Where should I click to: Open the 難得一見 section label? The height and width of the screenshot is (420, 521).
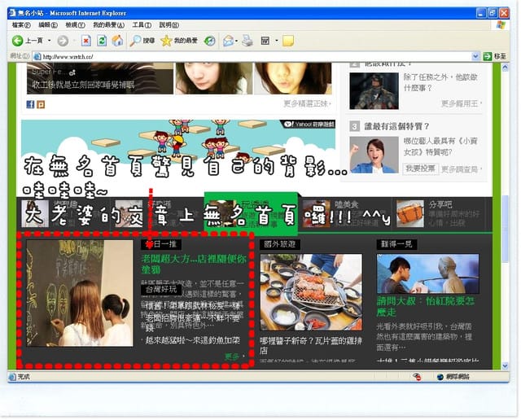396,244
